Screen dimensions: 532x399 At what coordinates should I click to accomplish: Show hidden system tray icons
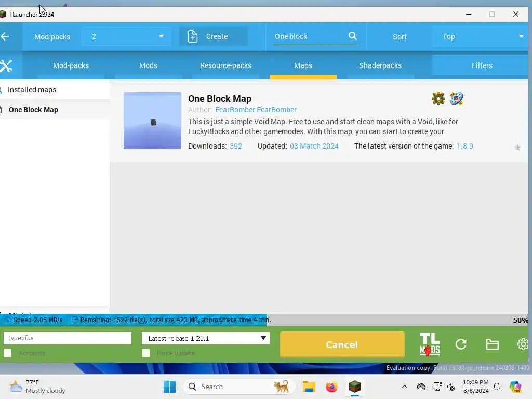[x=404, y=387]
